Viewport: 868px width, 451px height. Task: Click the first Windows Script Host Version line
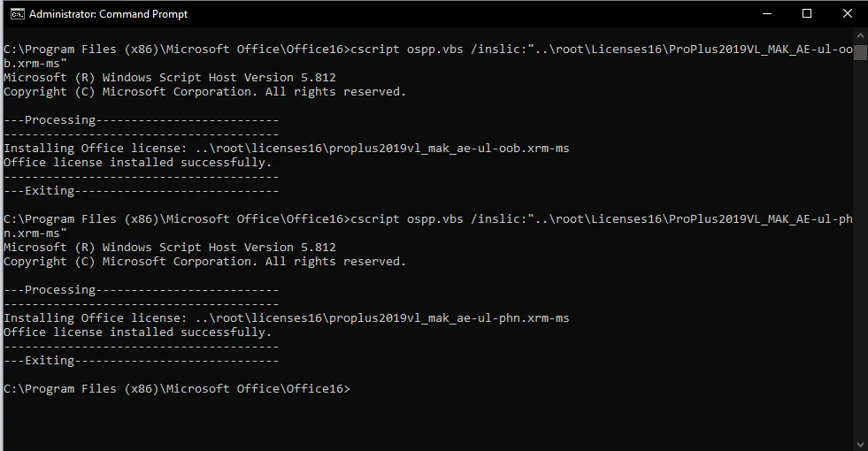pos(169,78)
